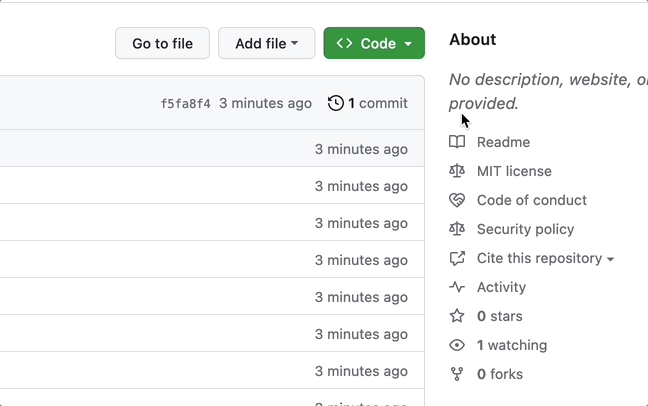Open commit hash f5fa8f4
Viewport: 648px width, 406px height.
(x=185, y=103)
